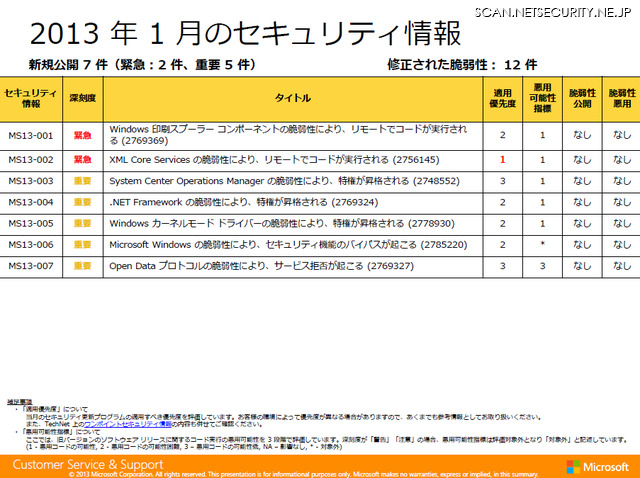Click the Microsoft Windows セキュリティ機能 title (2785220)
This screenshot has width=640, height=478.
288,245
